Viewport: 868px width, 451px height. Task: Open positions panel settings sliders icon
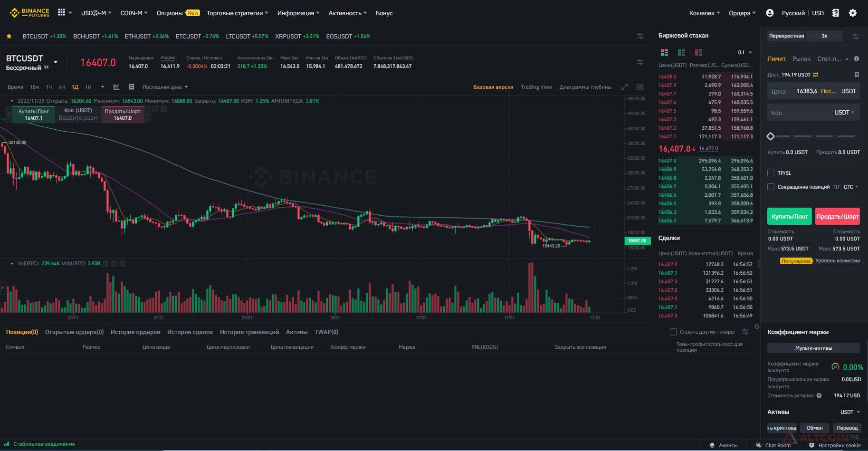pos(745,332)
